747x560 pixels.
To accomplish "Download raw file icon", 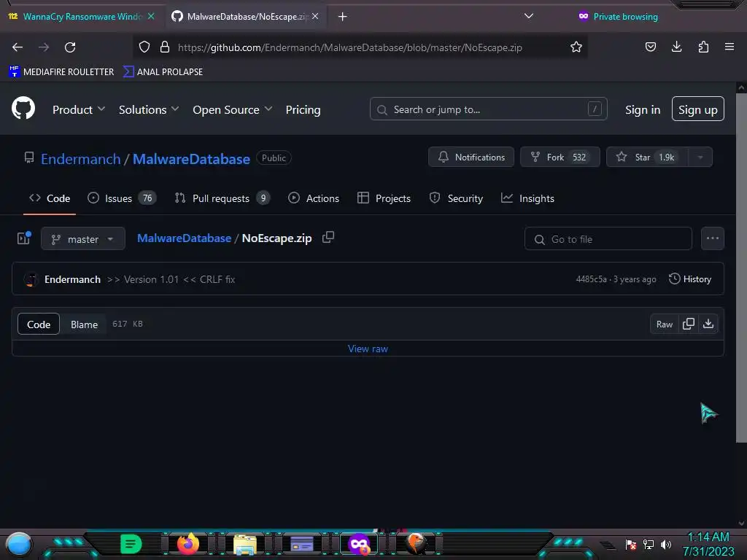I will (708, 324).
